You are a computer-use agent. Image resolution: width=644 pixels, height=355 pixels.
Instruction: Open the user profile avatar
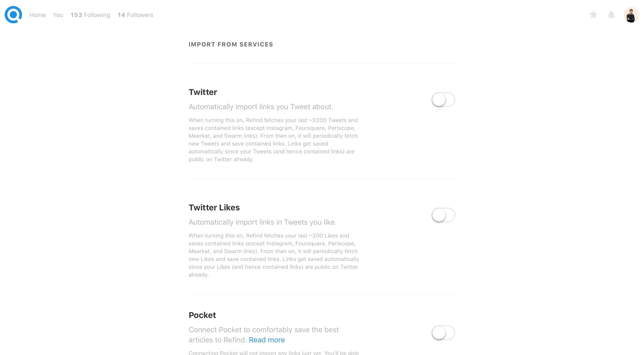tap(631, 15)
